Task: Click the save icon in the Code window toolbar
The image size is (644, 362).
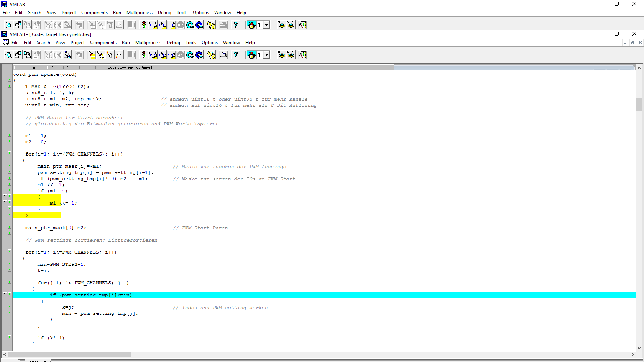Action: tap(27, 55)
